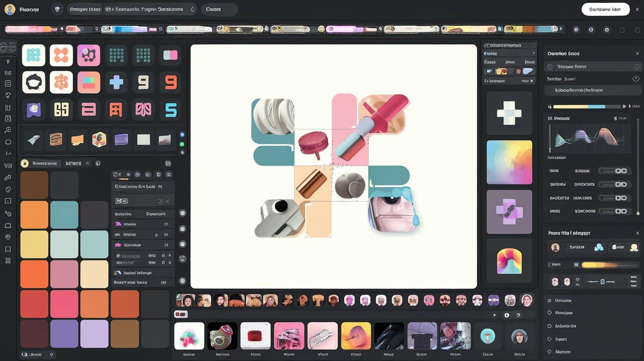Click the green dot beside the icon row
This screenshot has width=644, height=361.
[182, 144]
